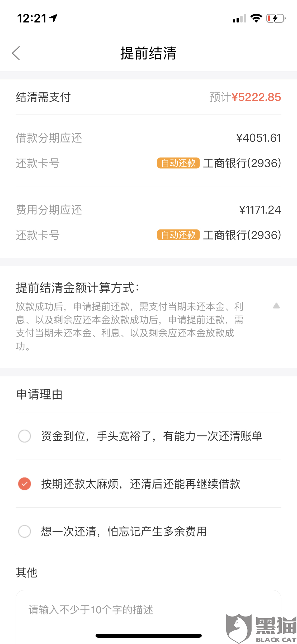
Task: Open repayment card 工商银行(2936) under 借款分期应还
Action: [x=242, y=163]
